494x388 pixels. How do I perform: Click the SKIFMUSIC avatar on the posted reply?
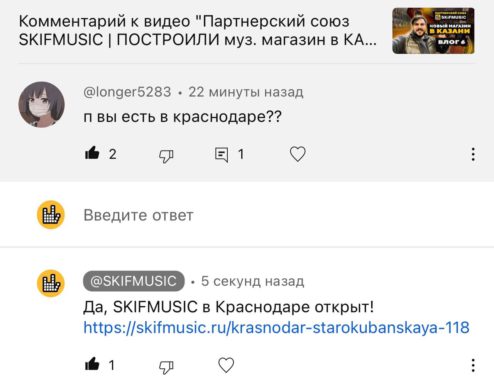(x=51, y=283)
